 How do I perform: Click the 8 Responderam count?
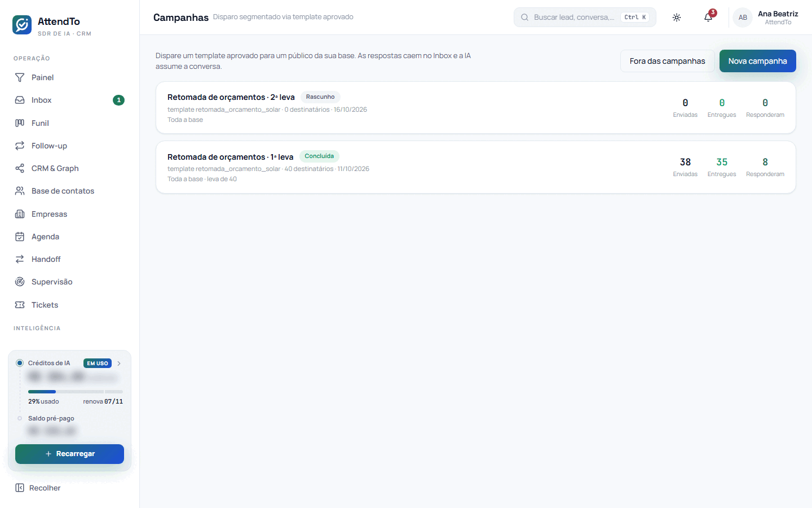pyautogui.click(x=765, y=167)
